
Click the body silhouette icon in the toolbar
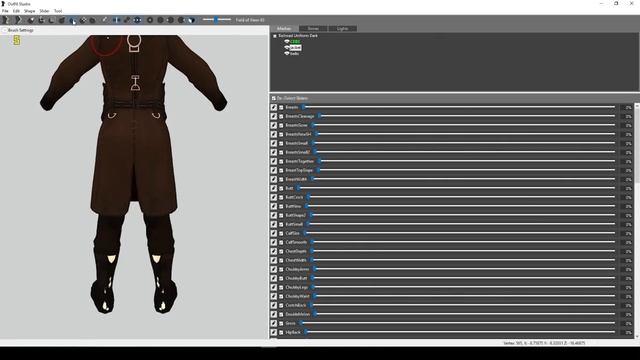click(x=6, y=20)
